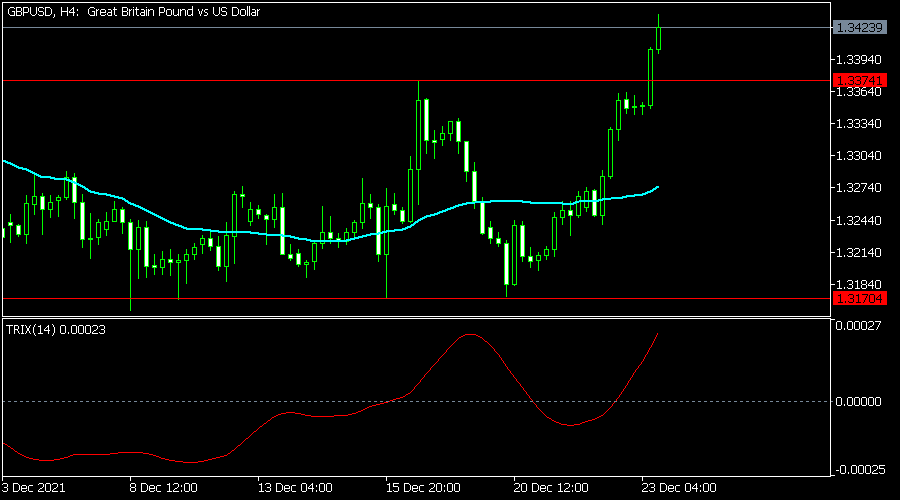Click the price scale value 1.33940
Viewport: 900px width, 500px height.
click(x=859, y=60)
